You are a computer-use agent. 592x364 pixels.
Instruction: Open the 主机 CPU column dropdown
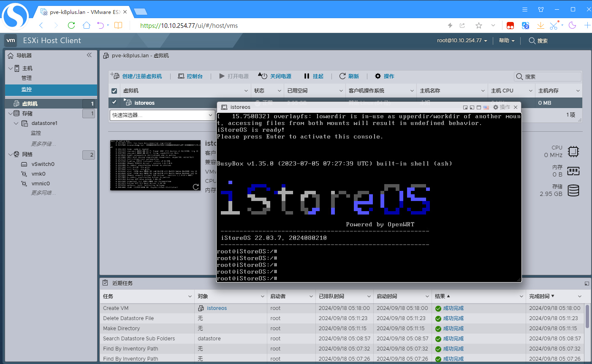pos(531,91)
